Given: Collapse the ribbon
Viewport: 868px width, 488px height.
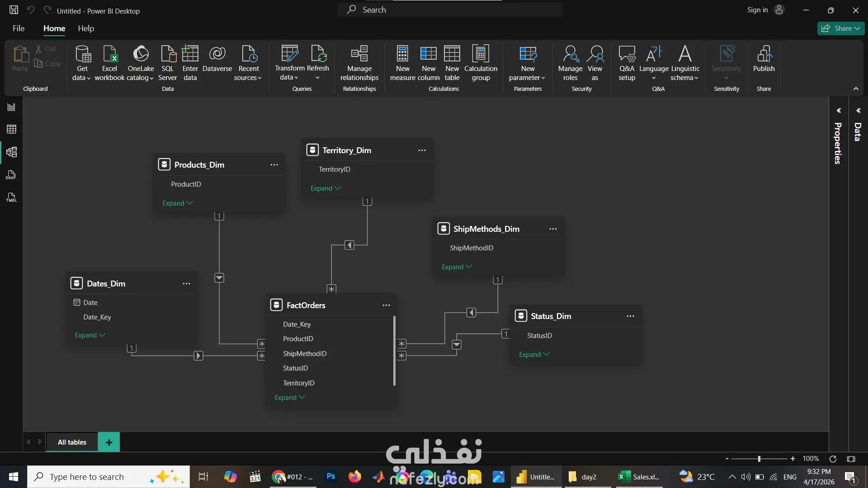Looking at the screenshot, I should pos(856,89).
